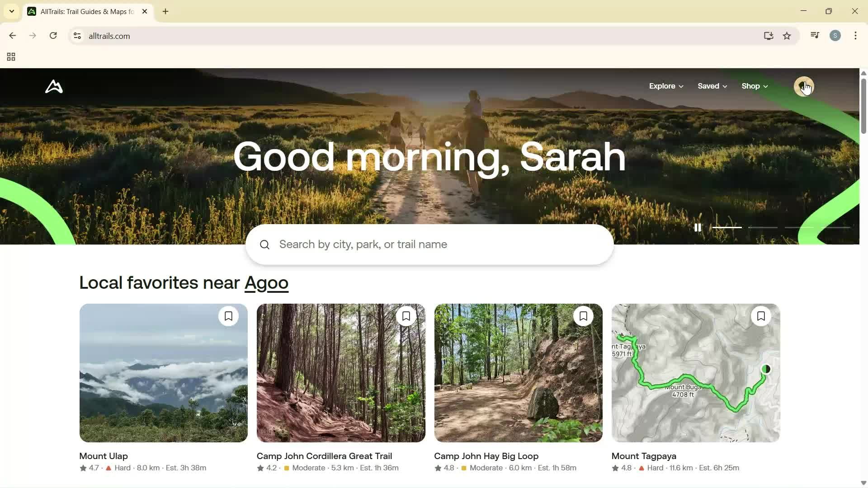Bookmark the Camp John Cordillera Great Trail card
Image resolution: width=868 pixels, height=488 pixels.
(406, 316)
